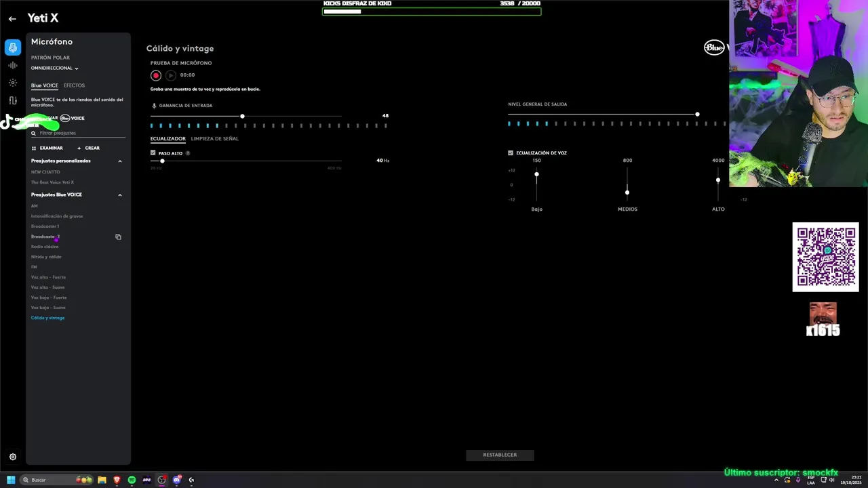Open settings gear at bottom left
Image resolution: width=868 pixels, height=488 pixels.
pyautogui.click(x=12, y=457)
